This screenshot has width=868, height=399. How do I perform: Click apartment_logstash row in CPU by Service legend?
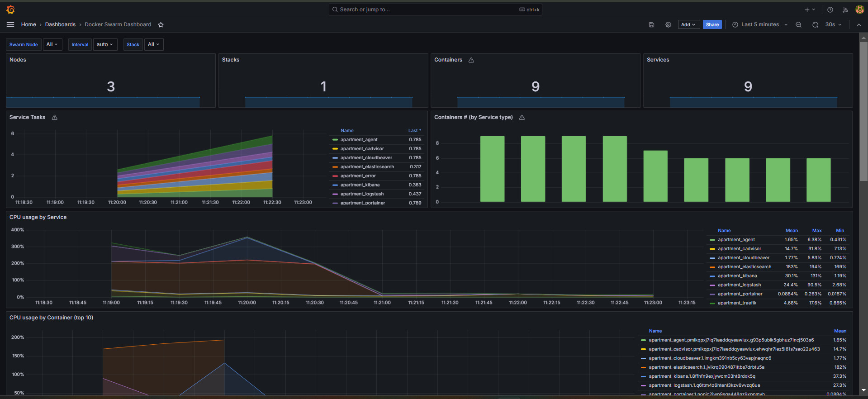(778, 285)
